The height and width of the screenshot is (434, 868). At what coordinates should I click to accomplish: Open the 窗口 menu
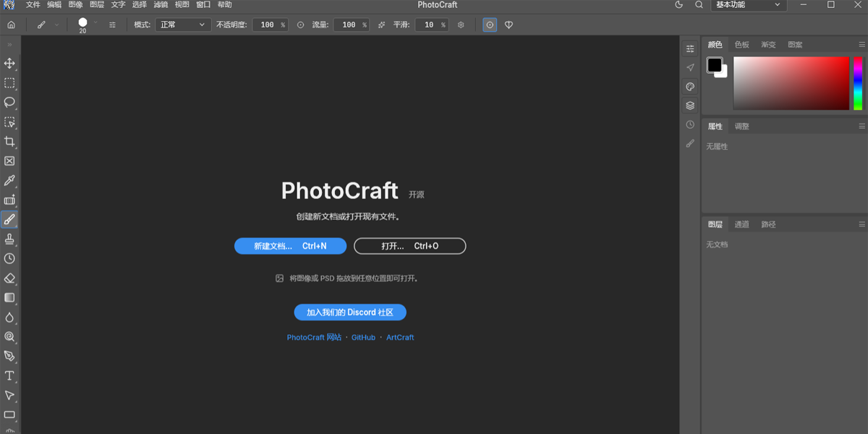203,4
